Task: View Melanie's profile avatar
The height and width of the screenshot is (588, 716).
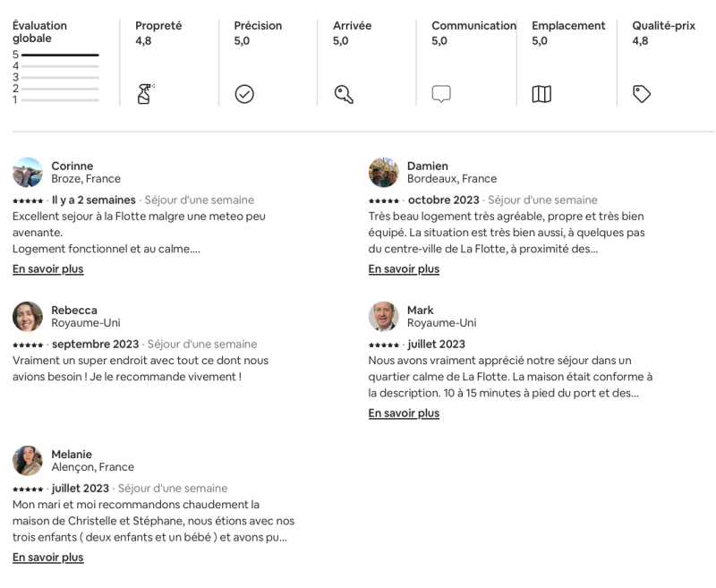Action: 28,460
